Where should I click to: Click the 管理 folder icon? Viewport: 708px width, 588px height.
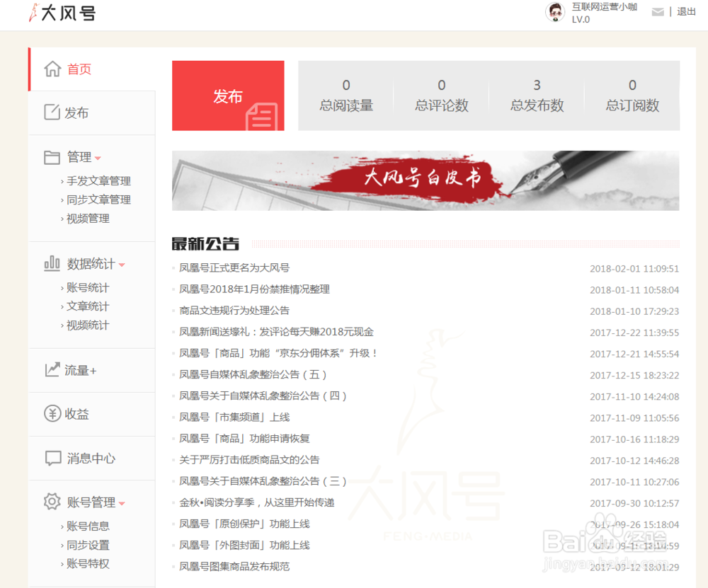click(52, 157)
